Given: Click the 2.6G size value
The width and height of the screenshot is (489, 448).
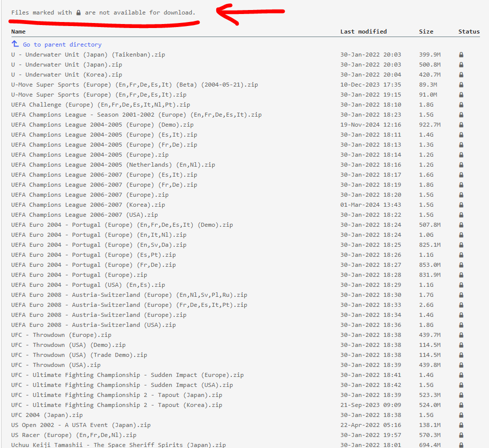Looking at the screenshot, I should 426,305.
